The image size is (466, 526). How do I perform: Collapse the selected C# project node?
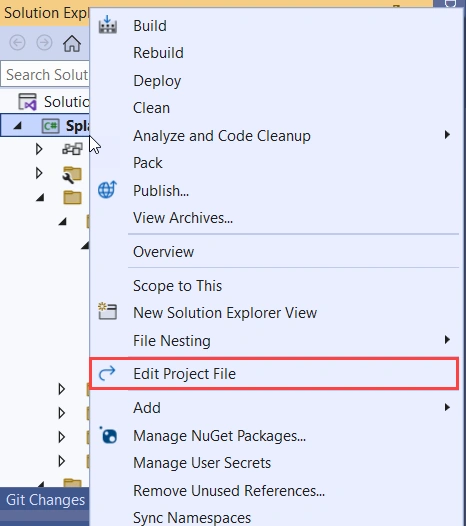coord(18,126)
